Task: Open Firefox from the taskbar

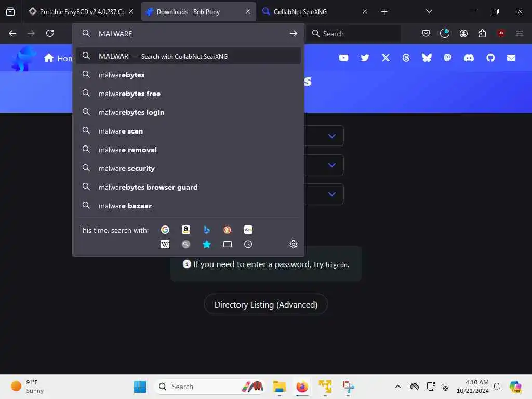Action: click(x=302, y=387)
